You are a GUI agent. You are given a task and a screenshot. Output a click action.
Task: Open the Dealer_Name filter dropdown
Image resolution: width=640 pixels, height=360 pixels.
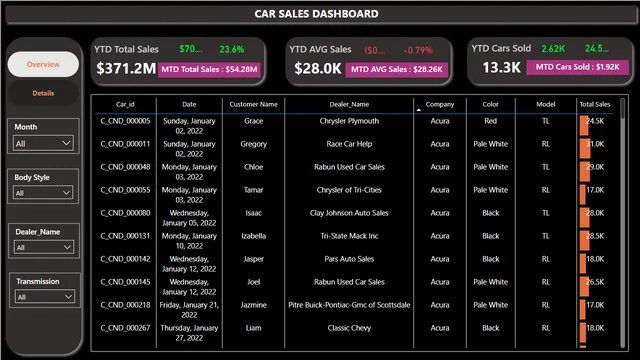(44, 247)
